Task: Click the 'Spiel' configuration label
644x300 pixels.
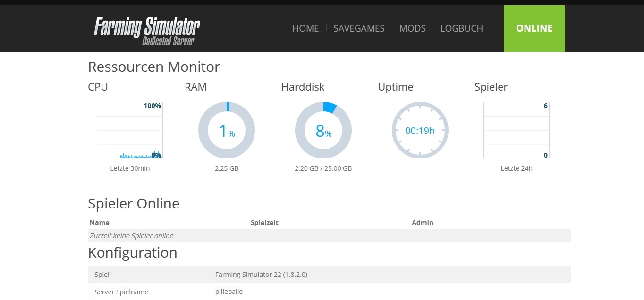Action: (102, 275)
